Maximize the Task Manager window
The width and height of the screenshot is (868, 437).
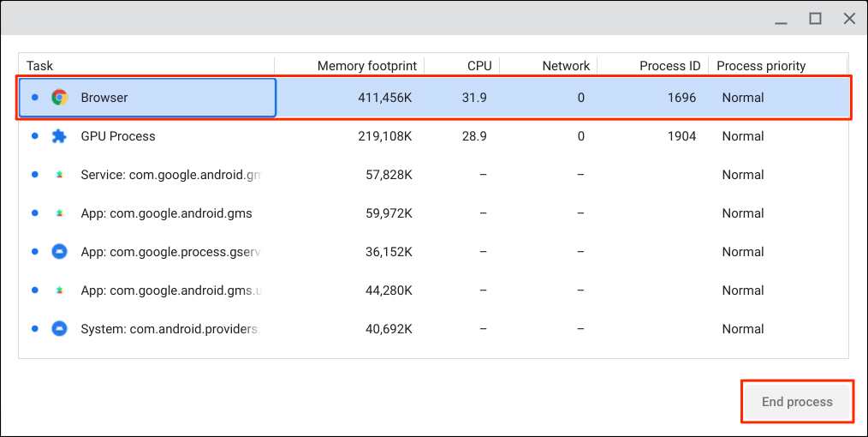tap(816, 18)
